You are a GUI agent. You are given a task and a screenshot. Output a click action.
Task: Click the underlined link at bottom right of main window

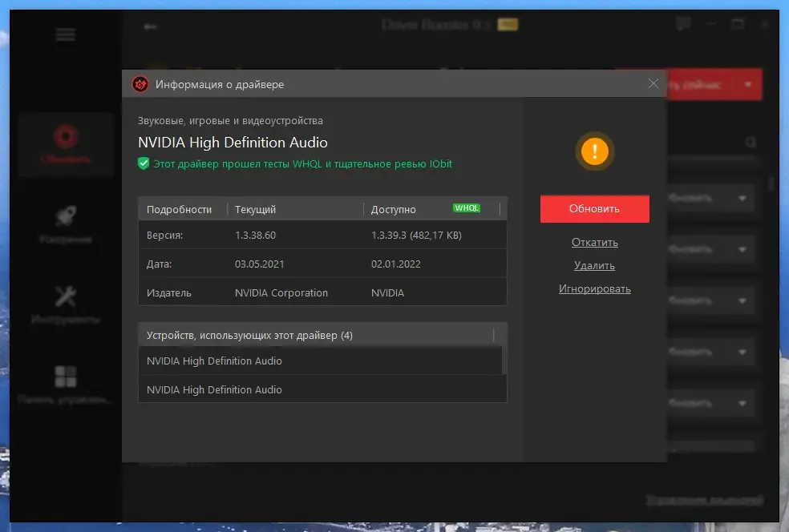705,500
